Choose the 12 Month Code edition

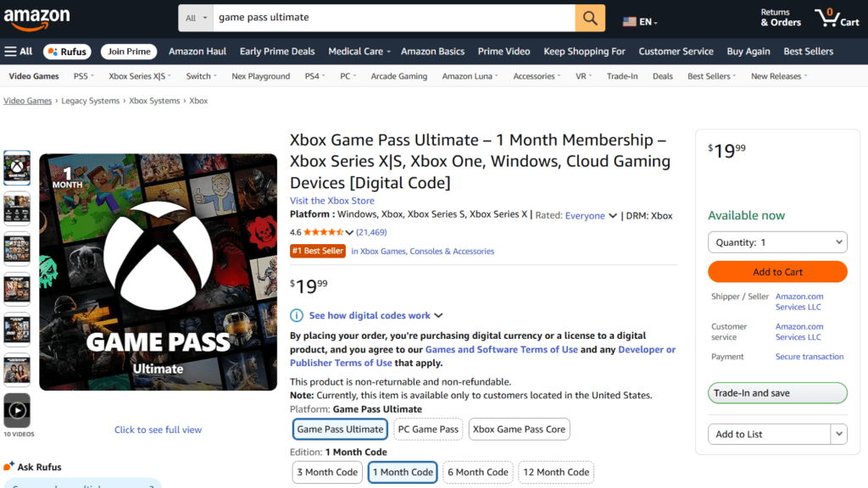click(x=556, y=472)
